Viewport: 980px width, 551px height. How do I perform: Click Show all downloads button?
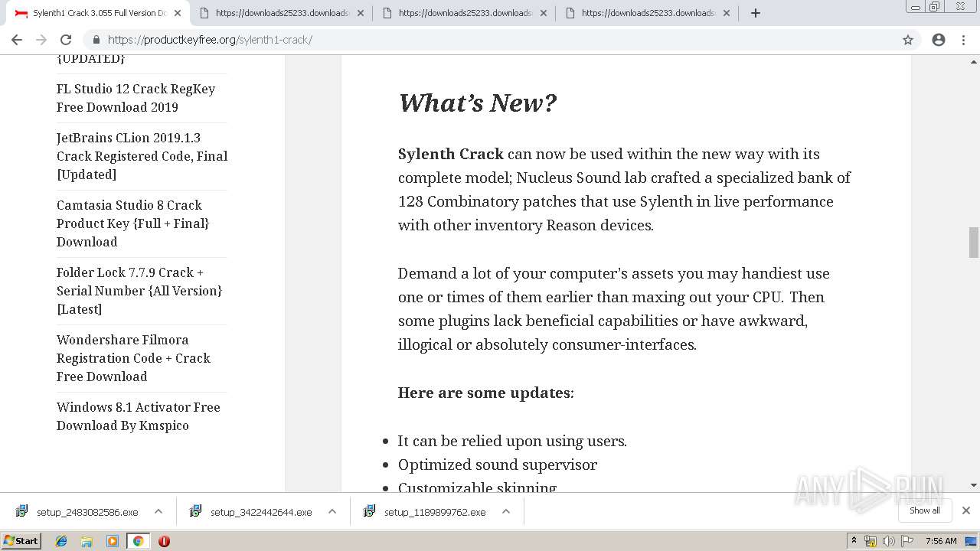pyautogui.click(x=925, y=510)
